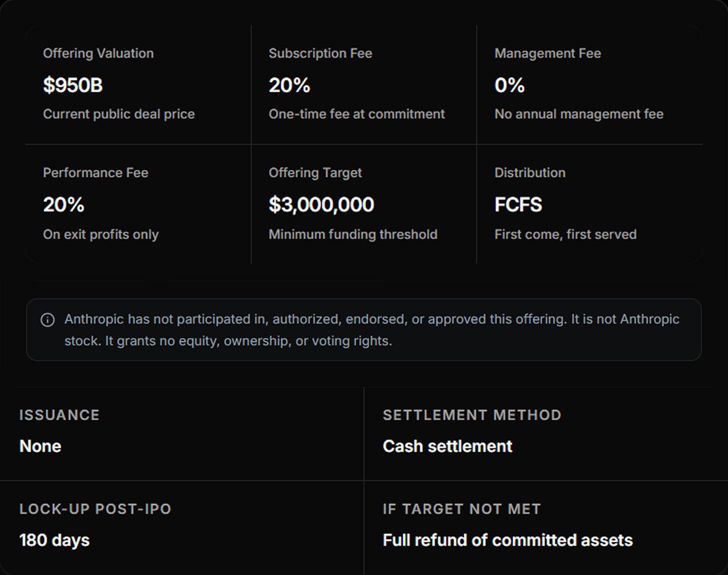The image size is (728, 575).
Task: Click 'Full refund of committed assets' text
Action: click(508, 540)
